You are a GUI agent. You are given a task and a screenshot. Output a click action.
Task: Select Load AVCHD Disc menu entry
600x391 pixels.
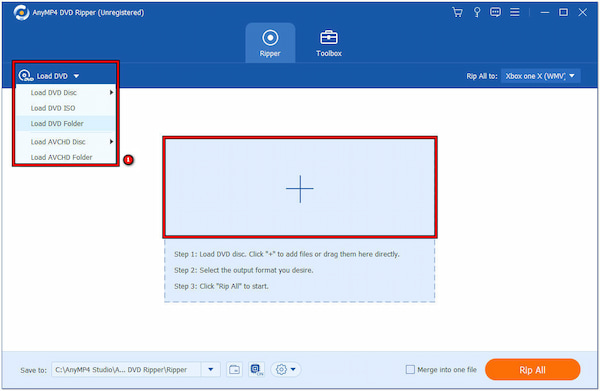tap(65, 142)
